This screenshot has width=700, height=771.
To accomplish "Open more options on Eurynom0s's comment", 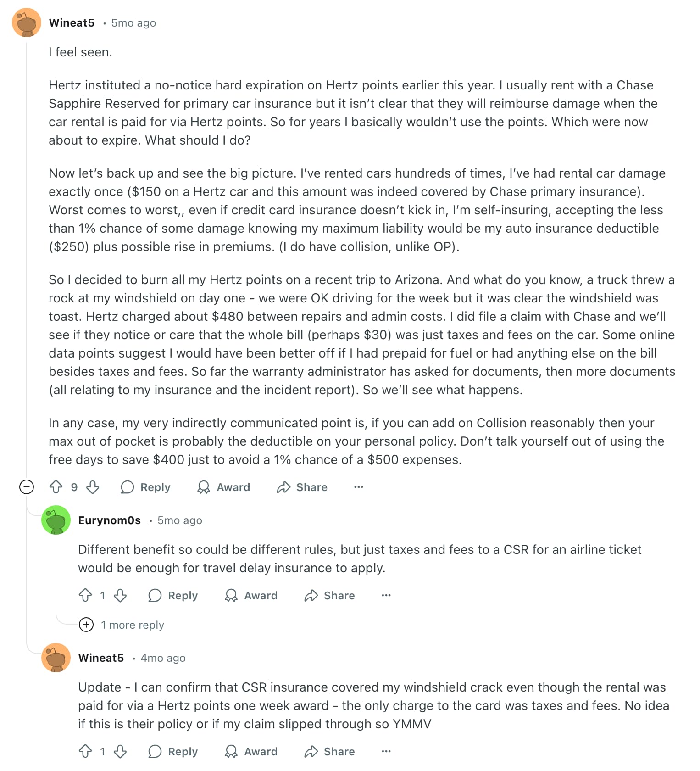I will click(386, 595).
